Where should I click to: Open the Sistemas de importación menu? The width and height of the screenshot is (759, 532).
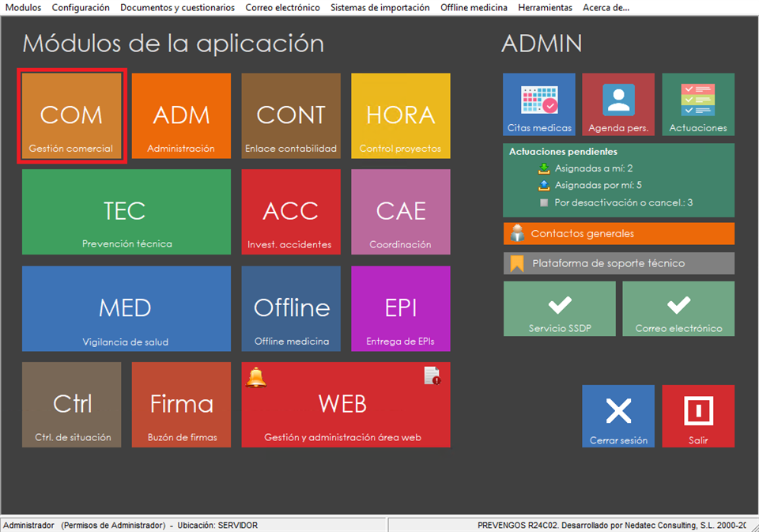point(379,7)
